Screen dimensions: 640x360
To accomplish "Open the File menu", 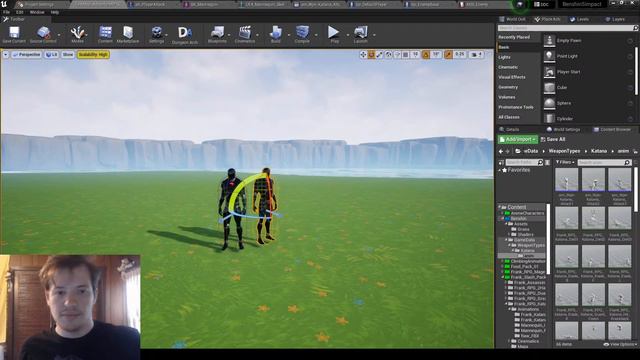I will (7, 12).
